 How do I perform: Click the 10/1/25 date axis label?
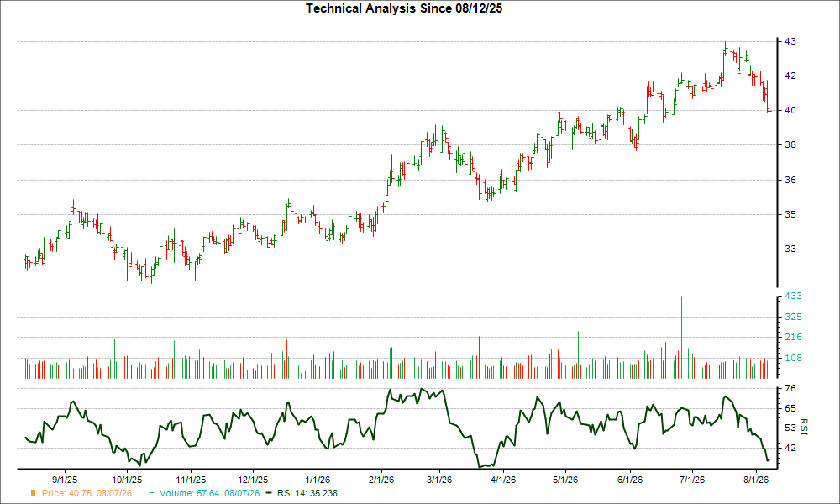tap(127, 480)
